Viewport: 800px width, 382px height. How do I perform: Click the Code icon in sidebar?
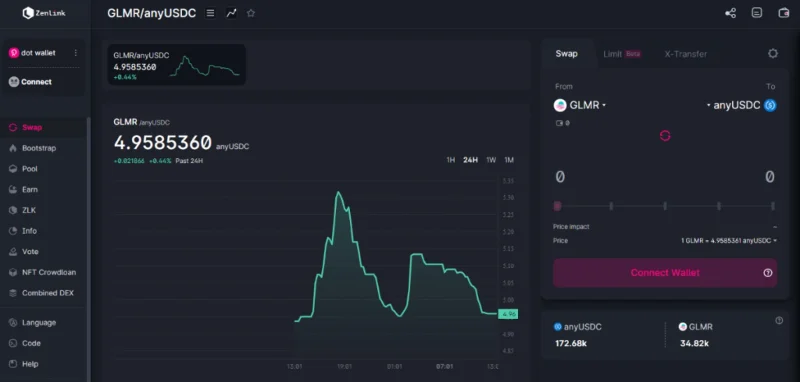coord(13,343)
